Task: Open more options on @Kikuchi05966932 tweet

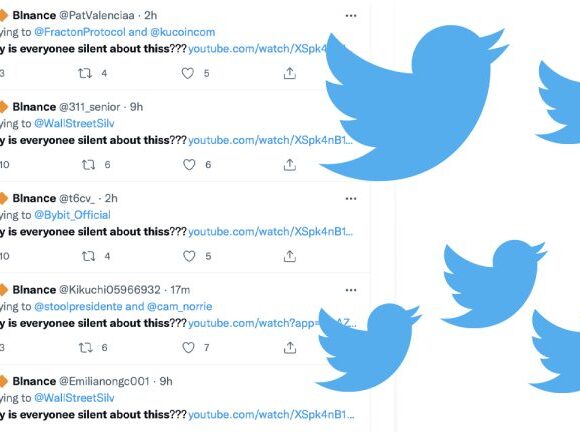Action: [x=351, y=290]
